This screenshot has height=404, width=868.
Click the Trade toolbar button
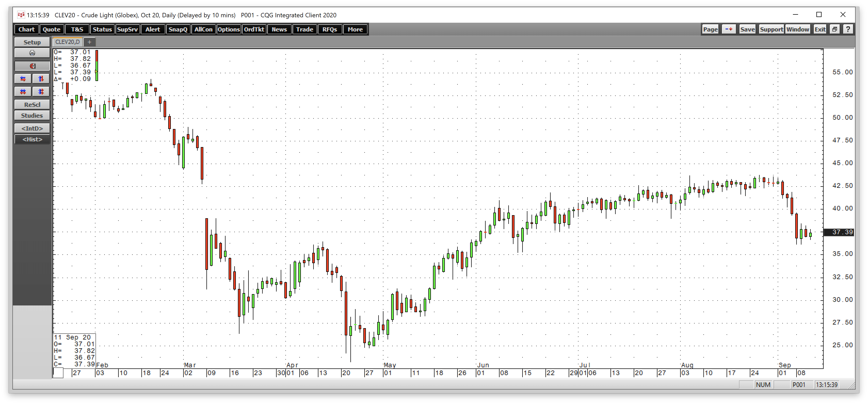(x=305, y=29)
